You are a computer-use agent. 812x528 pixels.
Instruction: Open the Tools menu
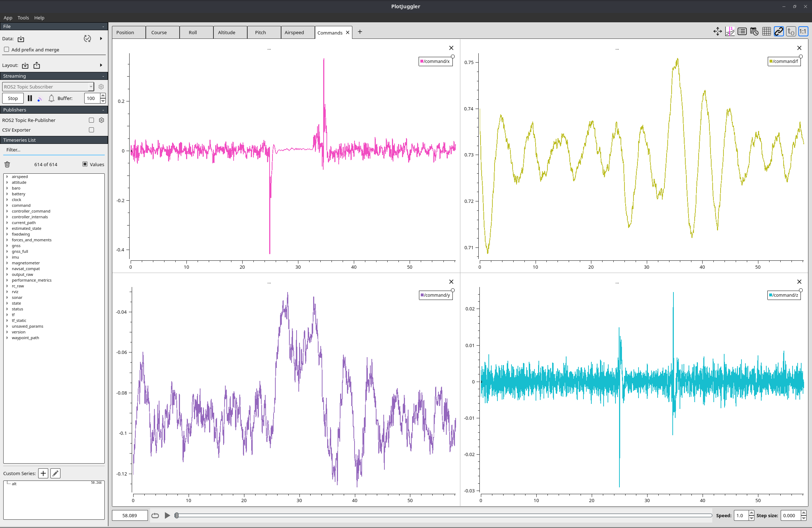click(x=23, y=18)
